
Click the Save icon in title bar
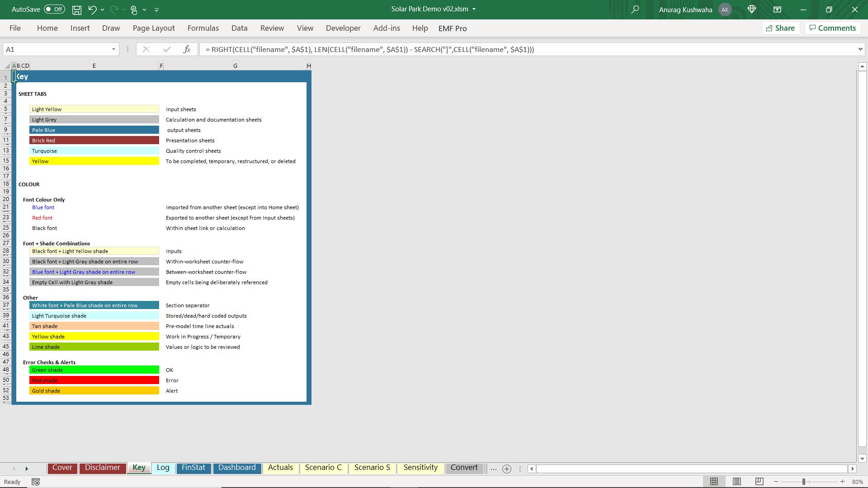click(x=77, y=9)
